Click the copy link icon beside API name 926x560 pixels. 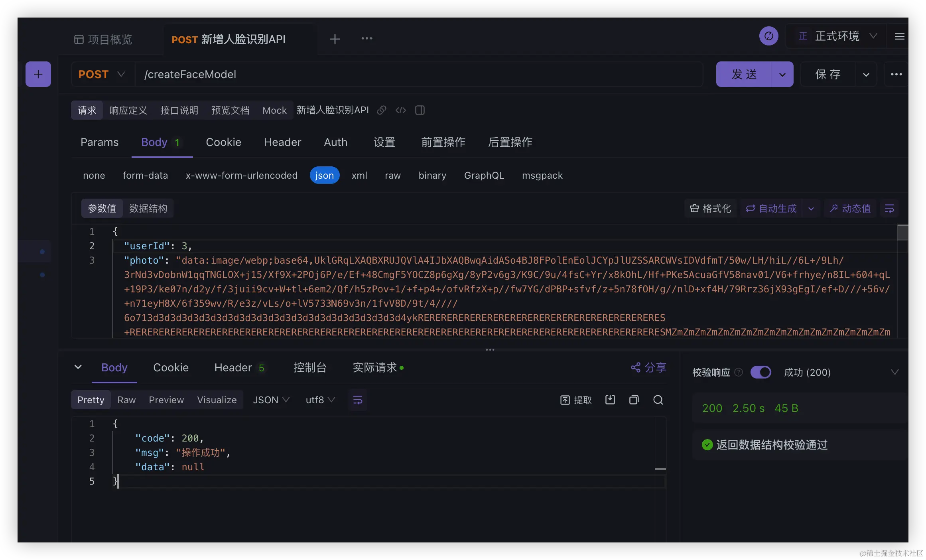click(382, 110)
